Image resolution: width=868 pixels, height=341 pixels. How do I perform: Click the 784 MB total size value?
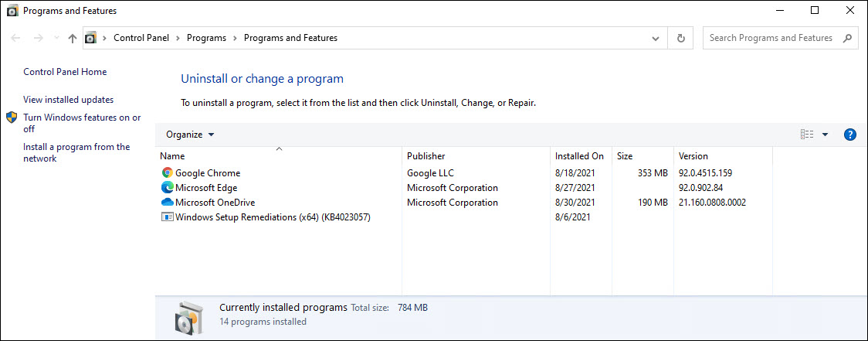click(412, 307)
